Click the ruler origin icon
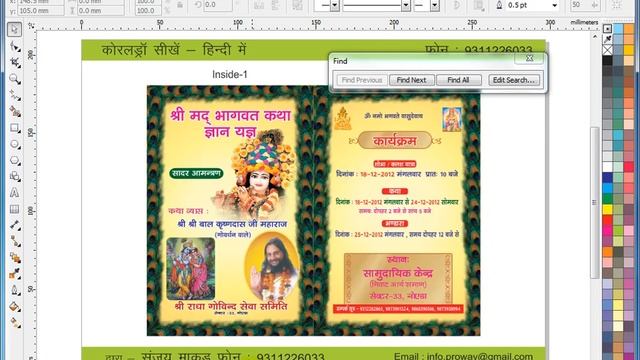 pos(31,26)
